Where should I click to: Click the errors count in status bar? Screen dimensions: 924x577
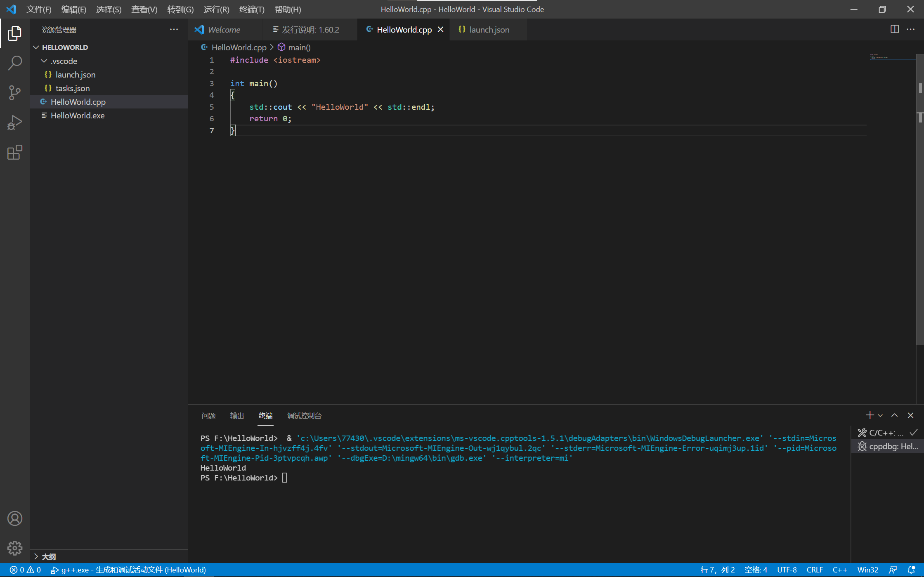[17, 570]
